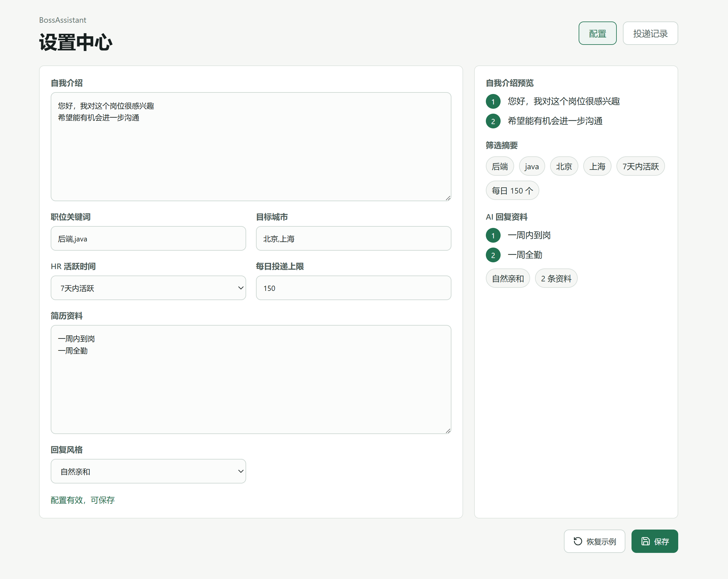
Task: Click the 简历资料 textarea resize handle
Action: coord(448,431)
